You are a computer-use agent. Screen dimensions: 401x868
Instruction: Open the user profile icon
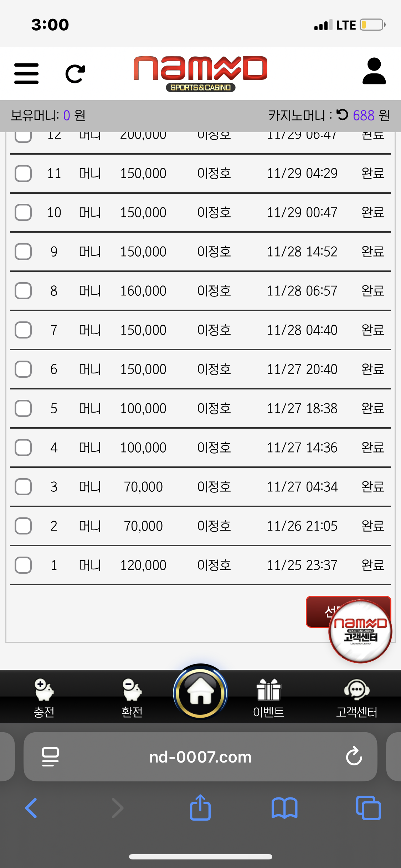pyautogui.click(x=374, y=71)
